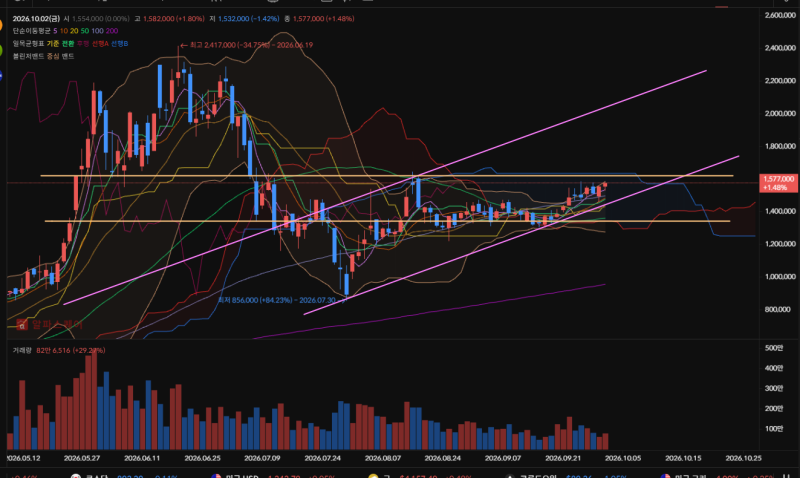Select the 5-period moving average legend
Screen dimensions: 800x478
click(55, 31)
